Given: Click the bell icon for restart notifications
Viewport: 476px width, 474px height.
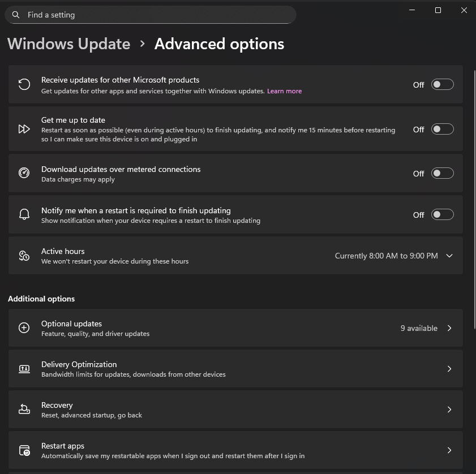Looking at the screenshot, I should click(24, 215).
